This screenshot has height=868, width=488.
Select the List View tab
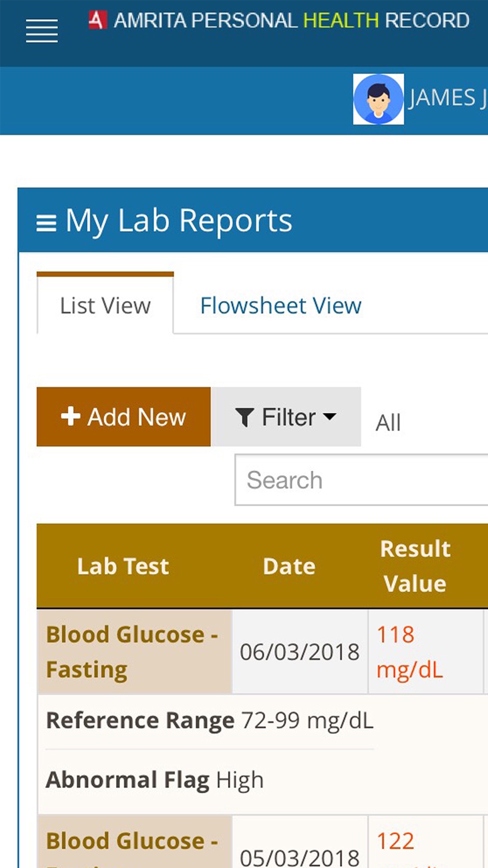tap(105, 305)
